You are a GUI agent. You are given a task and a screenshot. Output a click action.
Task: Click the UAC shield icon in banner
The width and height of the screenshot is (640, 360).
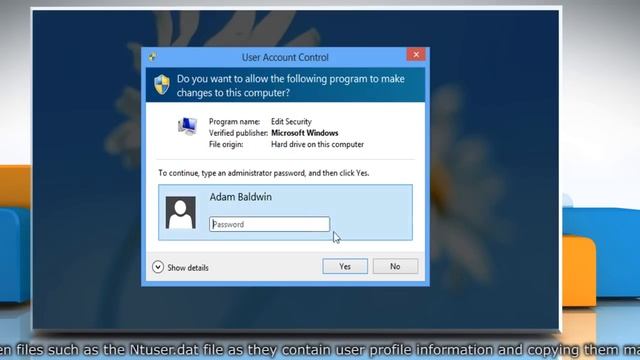[x=162, y=84]
